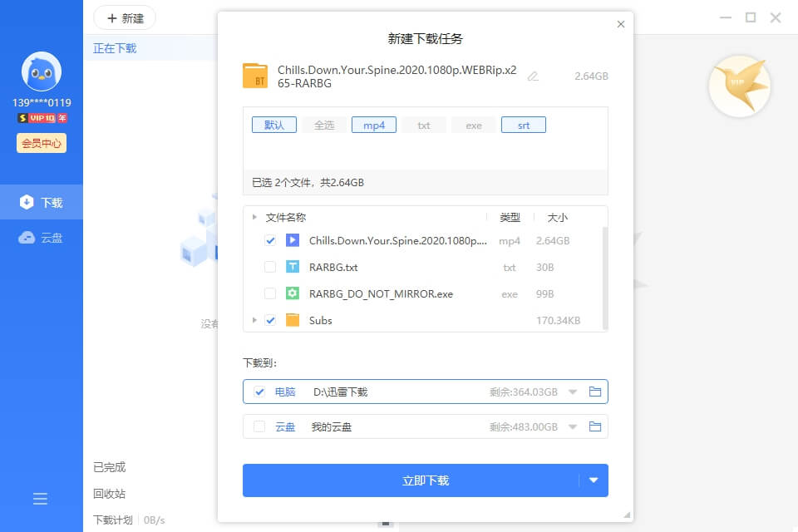Check the RARBG.txt file checkbox

pyautogui.click(x=270, y=267)
